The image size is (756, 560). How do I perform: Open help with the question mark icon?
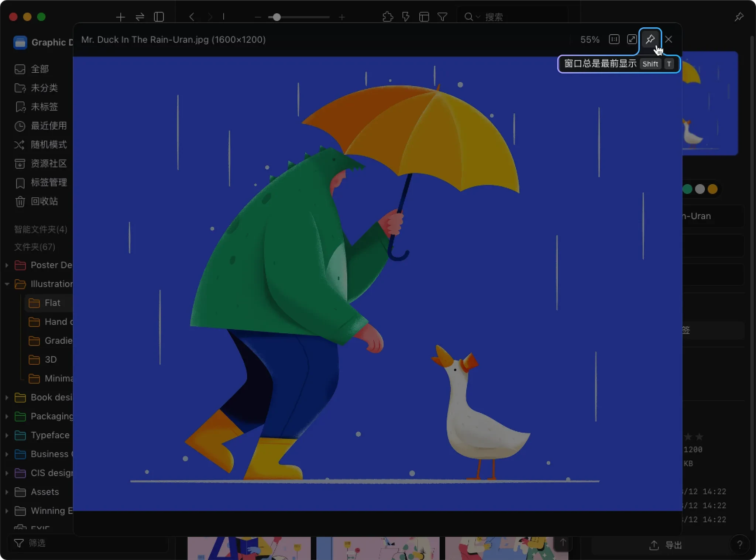pos(739,545)
